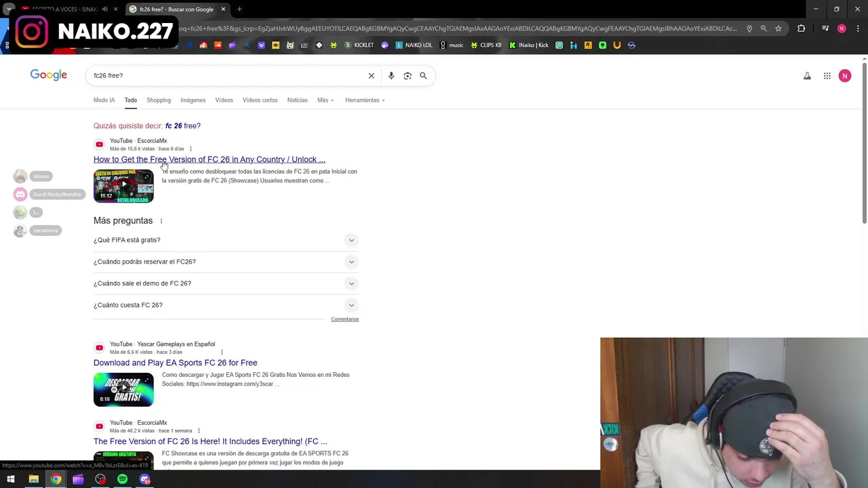Open the Rockstar Games bookmark icon

(588, 45)
